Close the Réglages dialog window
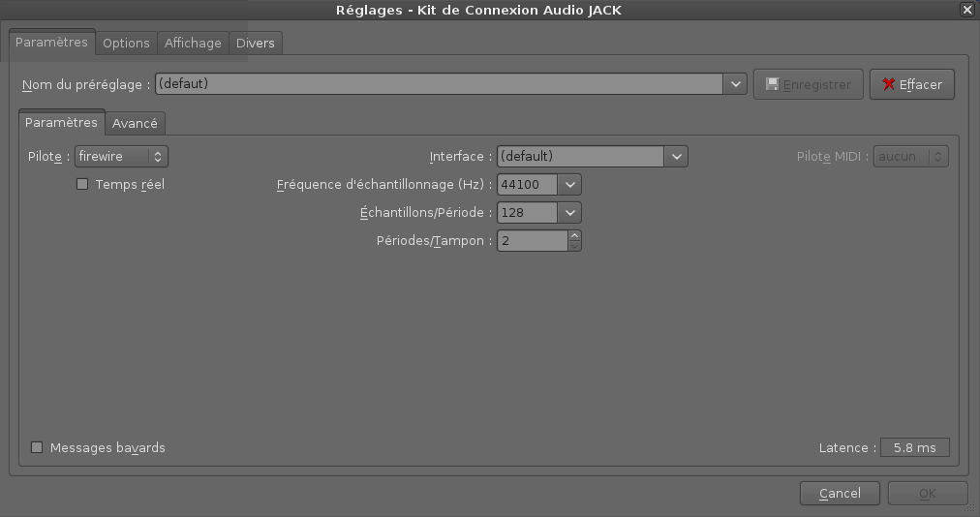 pos(966,10)
